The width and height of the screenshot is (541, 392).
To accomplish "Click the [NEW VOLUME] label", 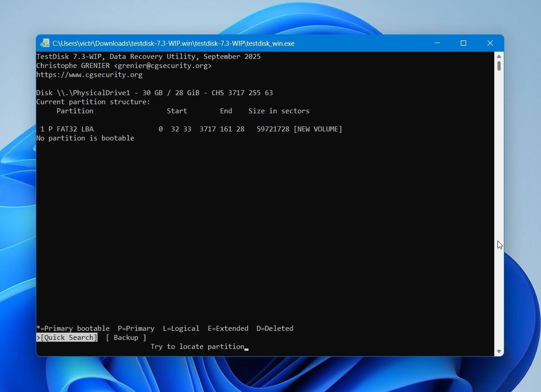I will click(318, 129).
